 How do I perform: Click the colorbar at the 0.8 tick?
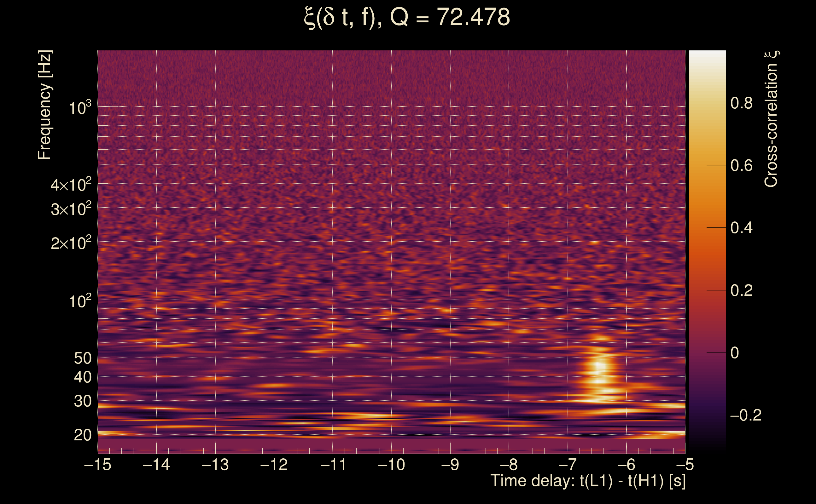(708, 103)
